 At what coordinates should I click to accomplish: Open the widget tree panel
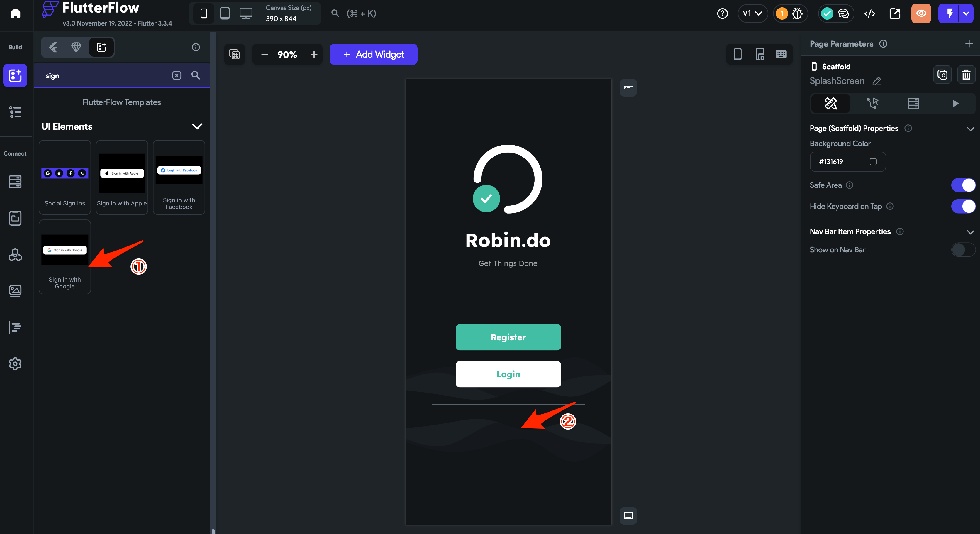[x=15, y=112]
